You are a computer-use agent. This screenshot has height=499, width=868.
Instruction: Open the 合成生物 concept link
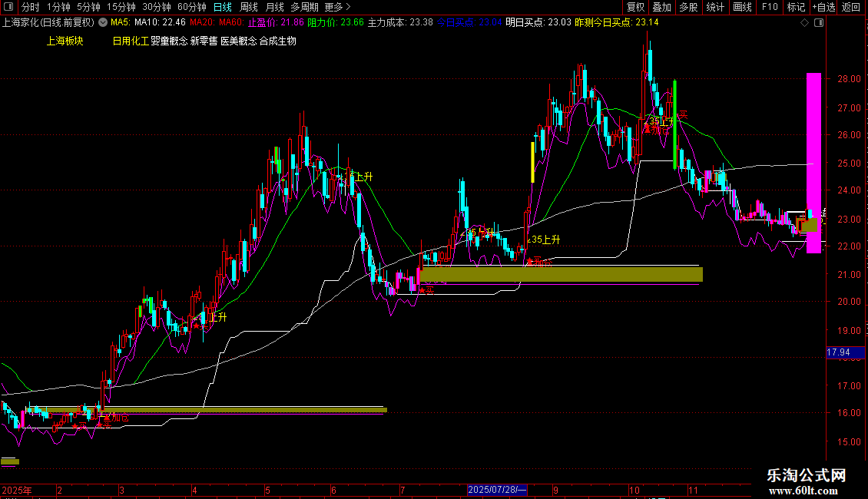click(x=278, y=41)
